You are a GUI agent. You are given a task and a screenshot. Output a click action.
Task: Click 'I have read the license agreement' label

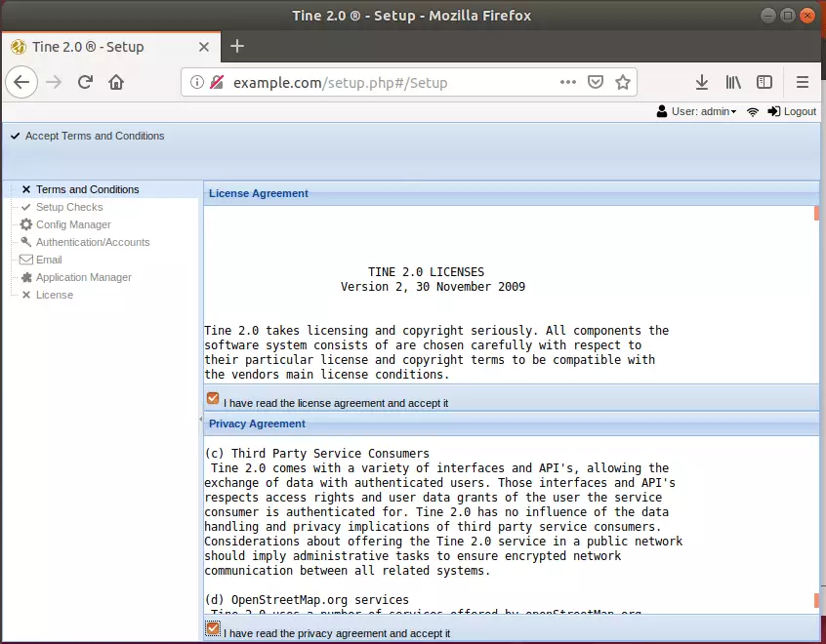pos(336,403)
